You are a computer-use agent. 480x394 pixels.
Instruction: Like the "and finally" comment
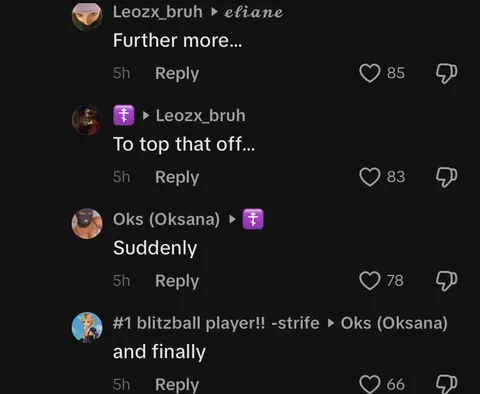click(370, 384)
